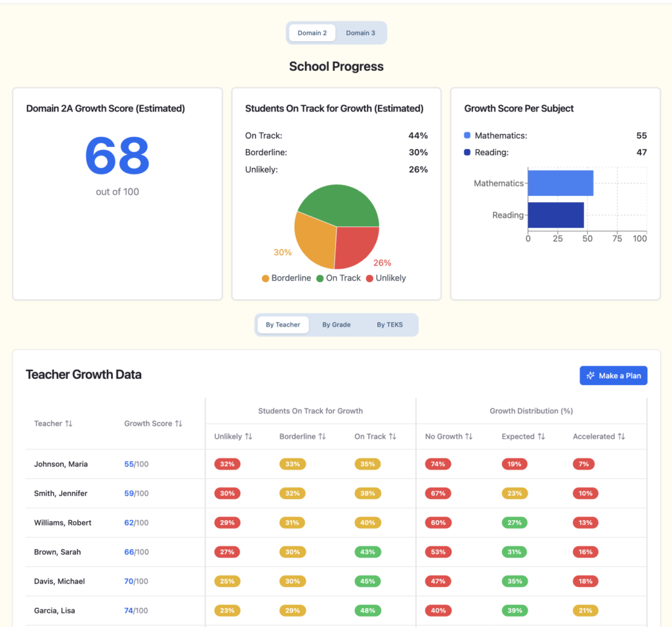Toggle the Borderline pie chart legend item

pos(287,278)
